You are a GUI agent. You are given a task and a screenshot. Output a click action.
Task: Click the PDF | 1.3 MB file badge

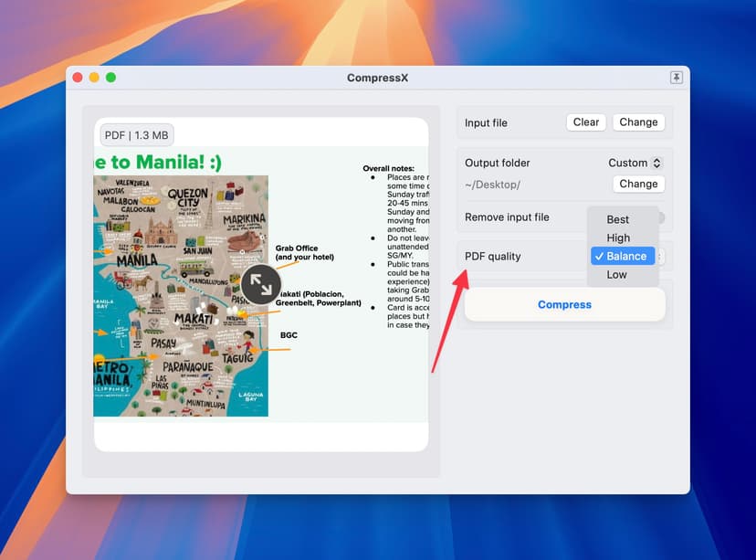pyautogui.click(x=135, y=133)
